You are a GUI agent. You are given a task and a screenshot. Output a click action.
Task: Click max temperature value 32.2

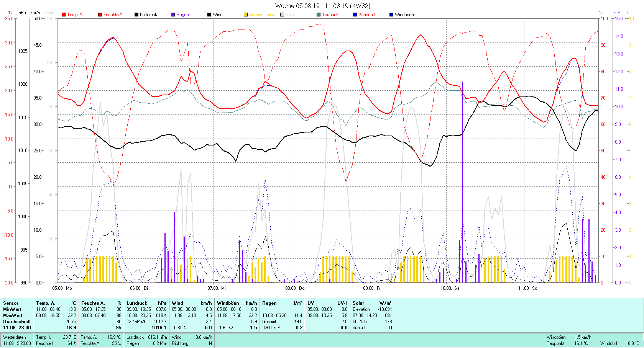point(72,315)
